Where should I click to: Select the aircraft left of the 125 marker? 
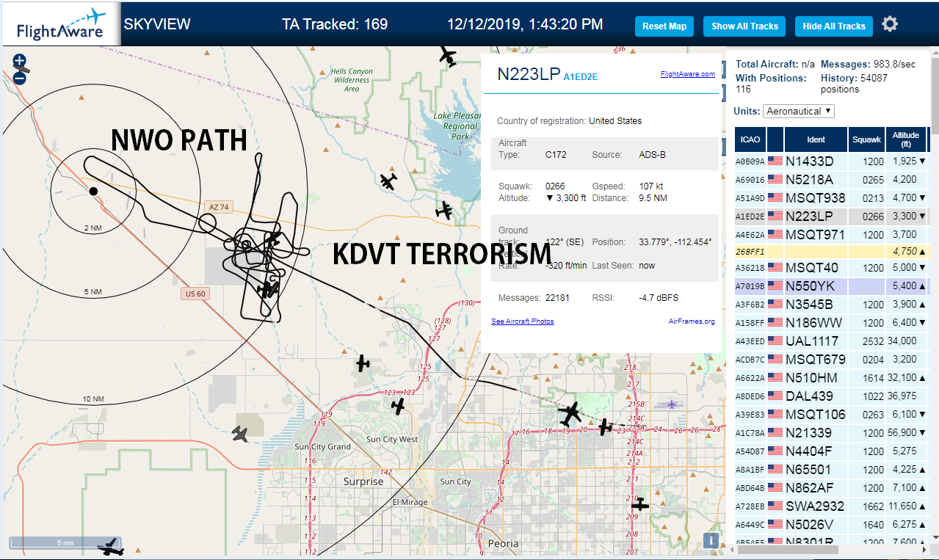[363, 363]
